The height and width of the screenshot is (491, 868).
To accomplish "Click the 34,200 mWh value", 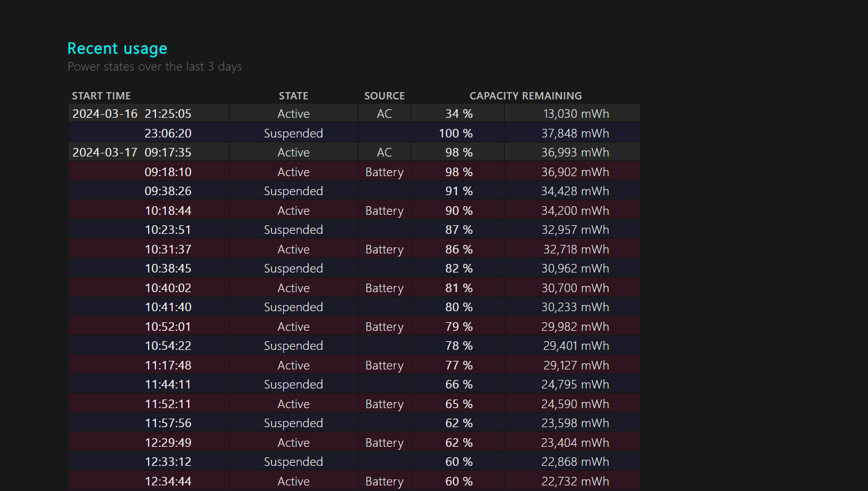I will [x=575, y=211].
